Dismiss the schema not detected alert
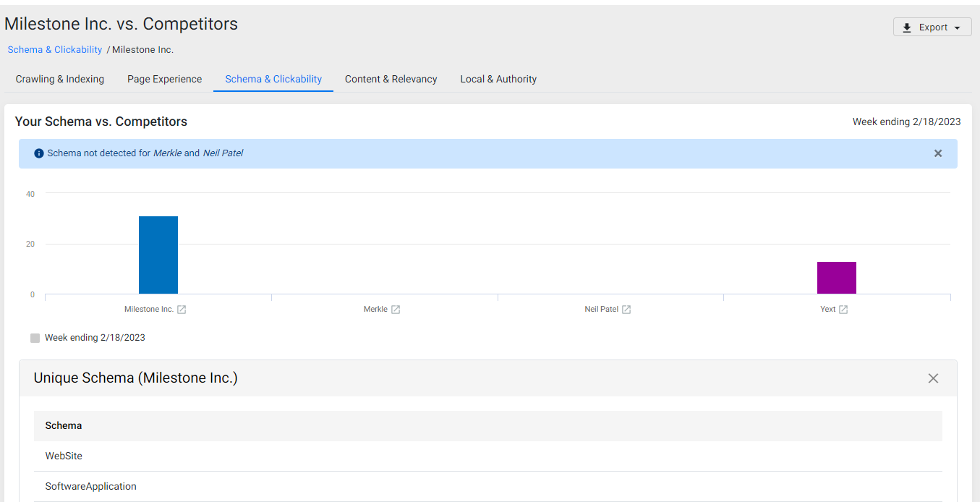Image resolution: width=980 pixels, height=502 pixels. pyautogui.click(x=938, y=153)
